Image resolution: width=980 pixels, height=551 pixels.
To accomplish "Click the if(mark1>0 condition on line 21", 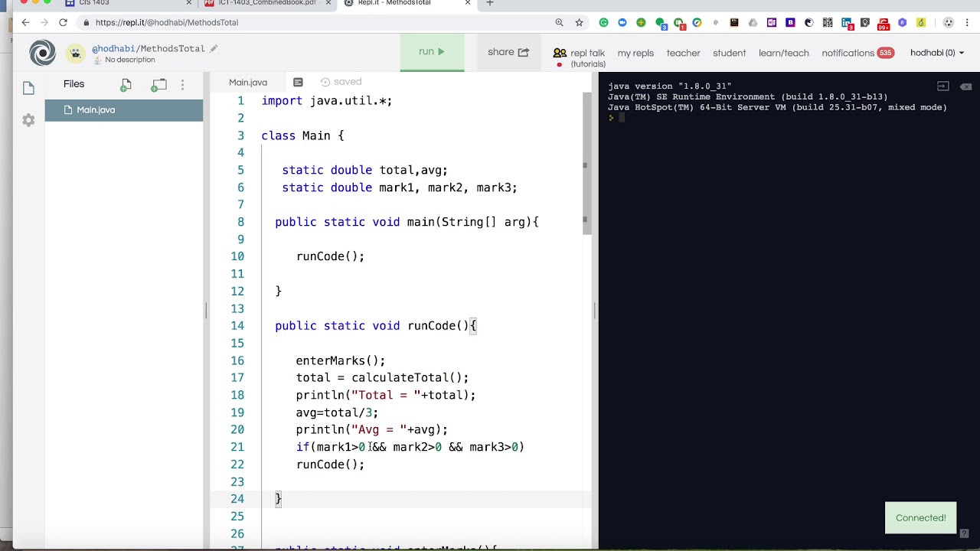I will (410, 447).
